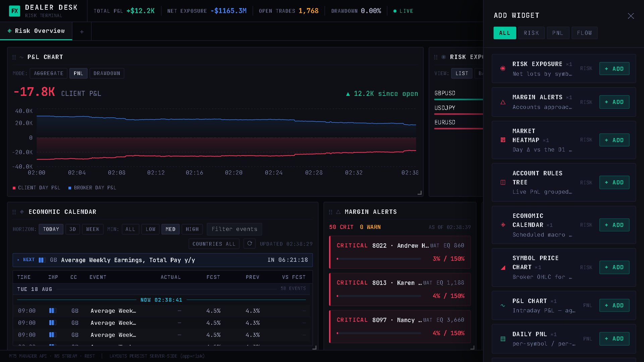Click the P&L Chart wave icon in widget list
This screenshot has width=644, height=362.
[503, 305]
